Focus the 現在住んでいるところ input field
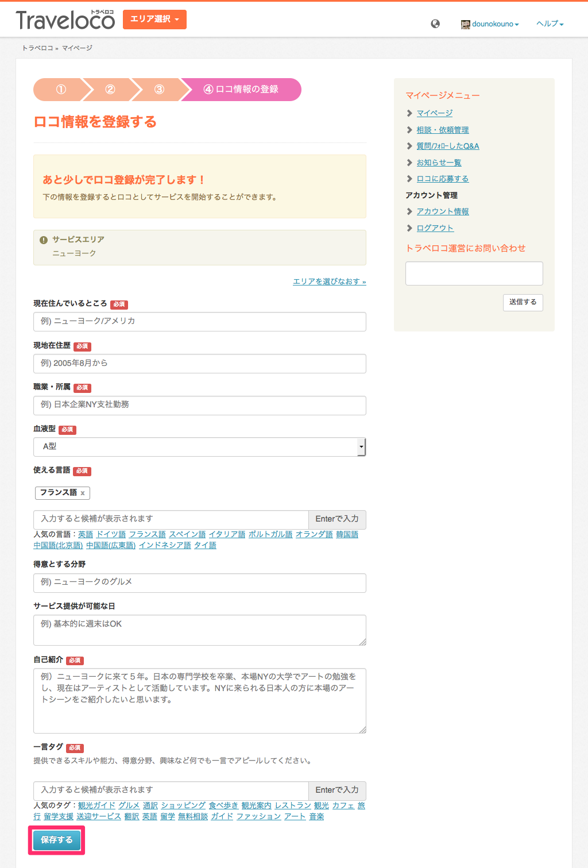 pyautogui.click(x=200, y=322)
